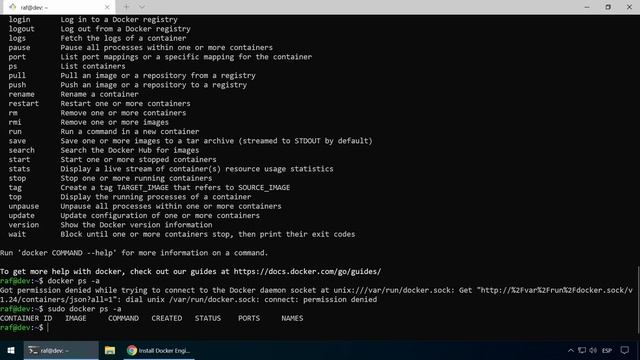Click the 'stop' command text

tap(17, 178)
